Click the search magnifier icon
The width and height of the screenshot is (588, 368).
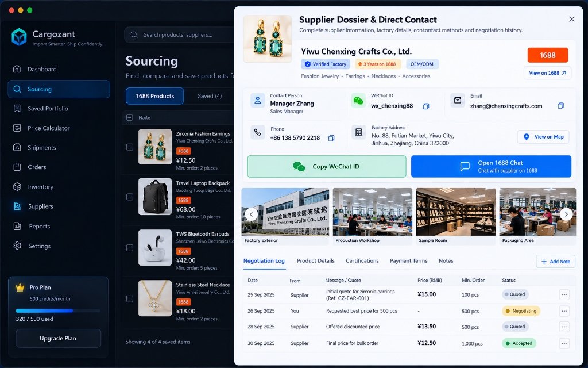[134, 34]
